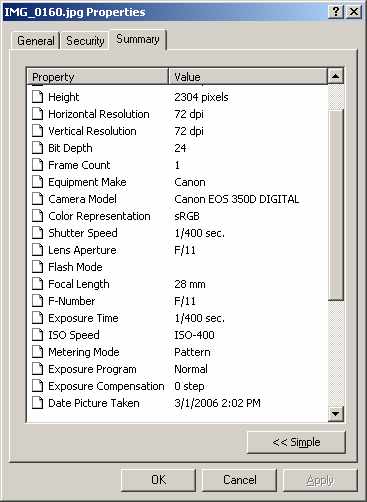Open the Security tab
This screenshot has height=502, width=367.
85,41
